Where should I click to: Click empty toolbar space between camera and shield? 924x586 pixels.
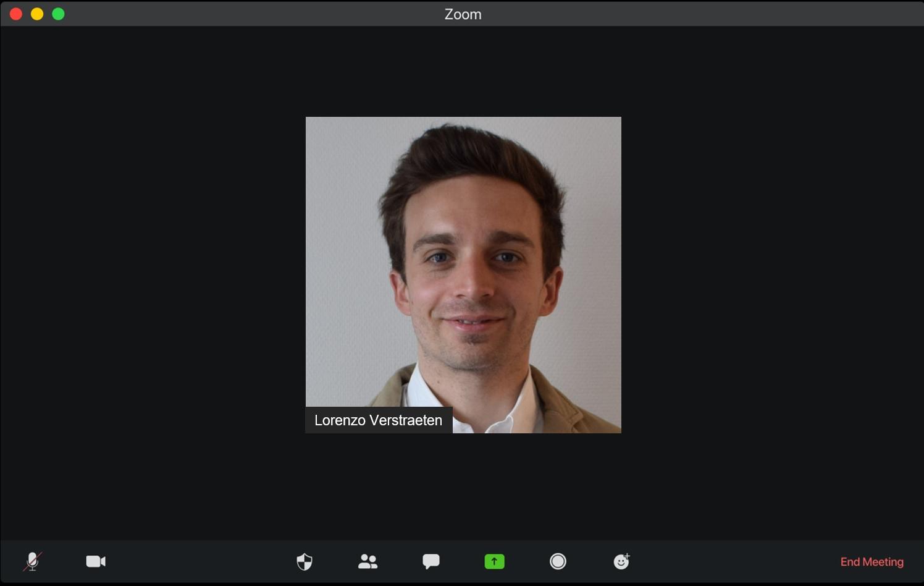pyautogui.click(x=198, y=561)
